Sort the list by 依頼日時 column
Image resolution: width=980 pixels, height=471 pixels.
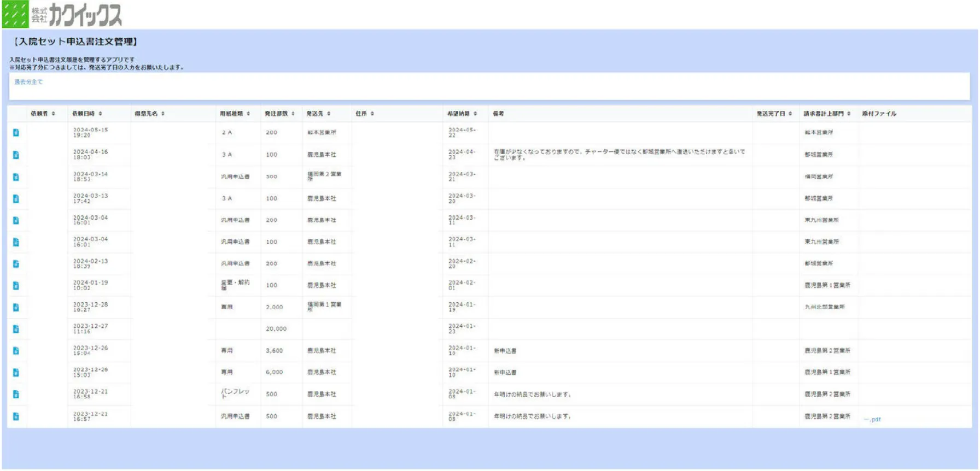pos(101,114)
